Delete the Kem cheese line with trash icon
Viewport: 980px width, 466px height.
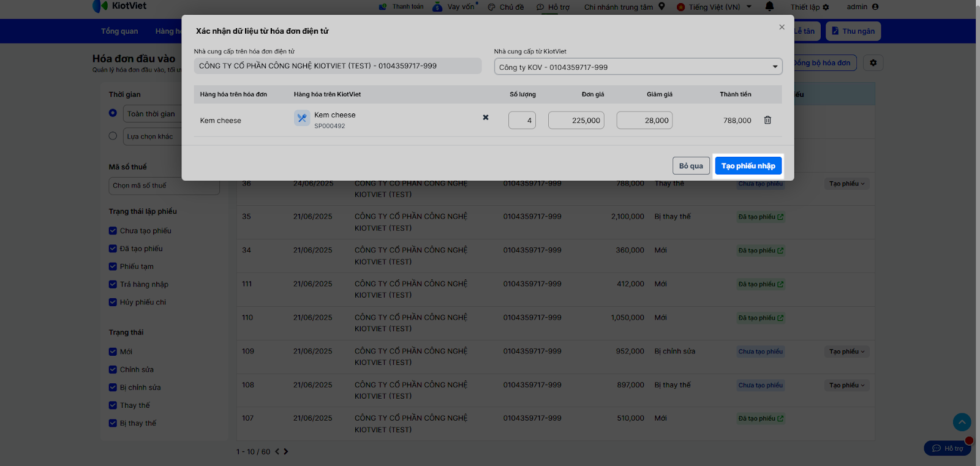coord(767,120)
